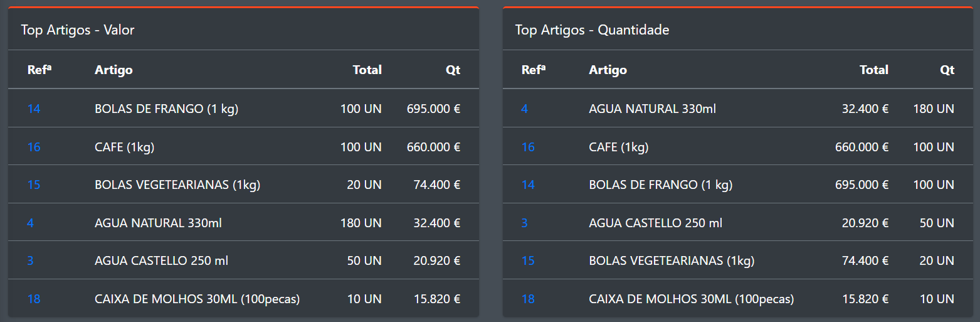Click the "Top Artigos - Valor" panel title
Viewport: 980px width, 322px height.
point(78,30)
